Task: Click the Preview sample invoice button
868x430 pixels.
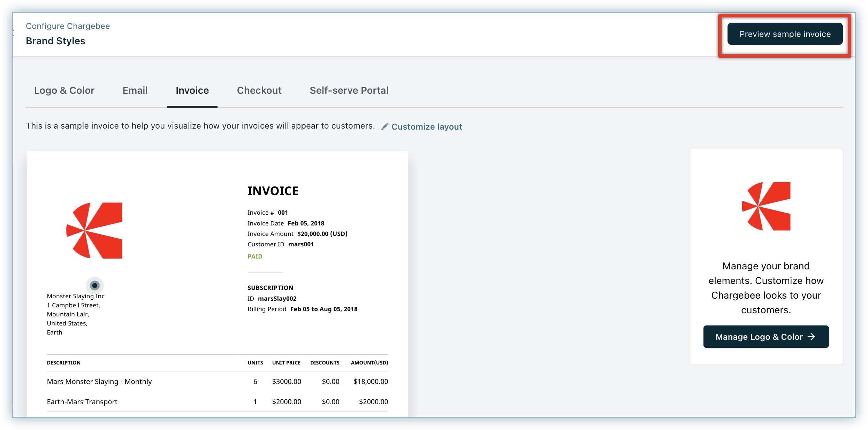Action: (785, 34)
